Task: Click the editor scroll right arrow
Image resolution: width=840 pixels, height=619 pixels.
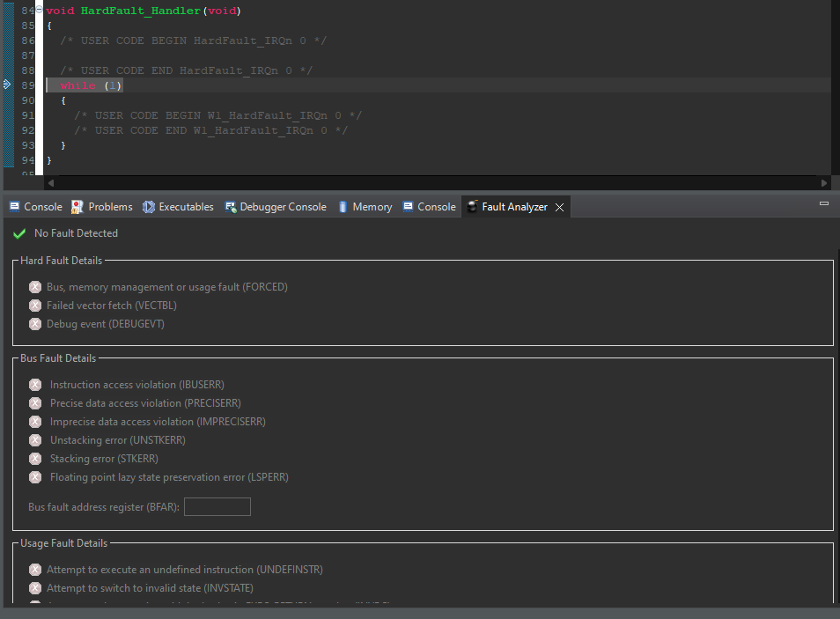Action: [x=824, y=183]
